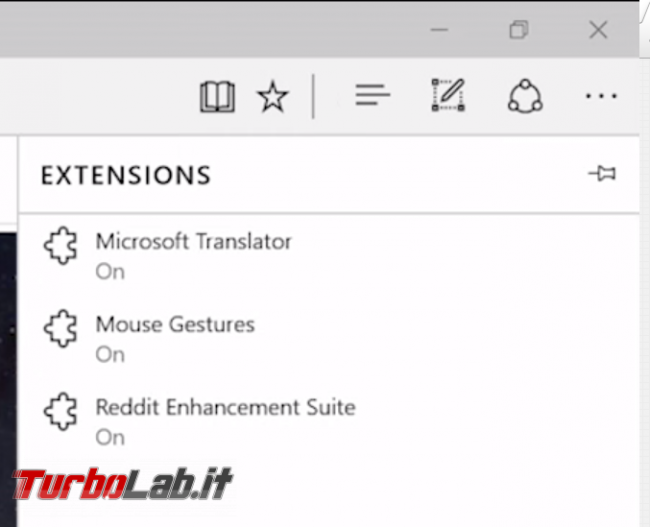Make a Web Note pen icon
The width and height of the screenshot is (650, 527).
[448, 95]
